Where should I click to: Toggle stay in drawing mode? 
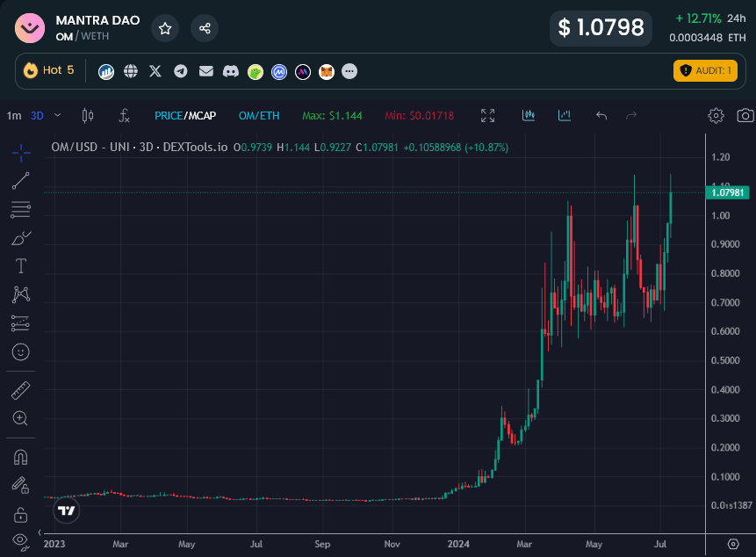(21, 485)
